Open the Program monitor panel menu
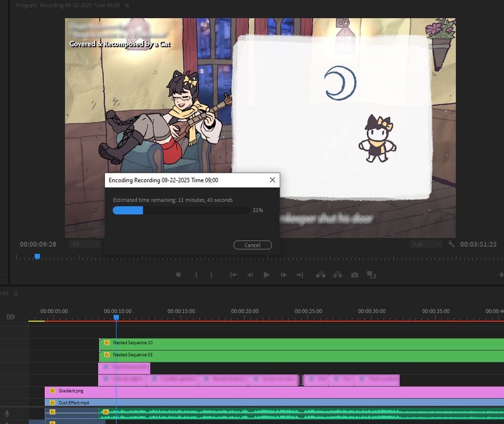The width and height of the screenshot is (504, 424). coord(127,6)
